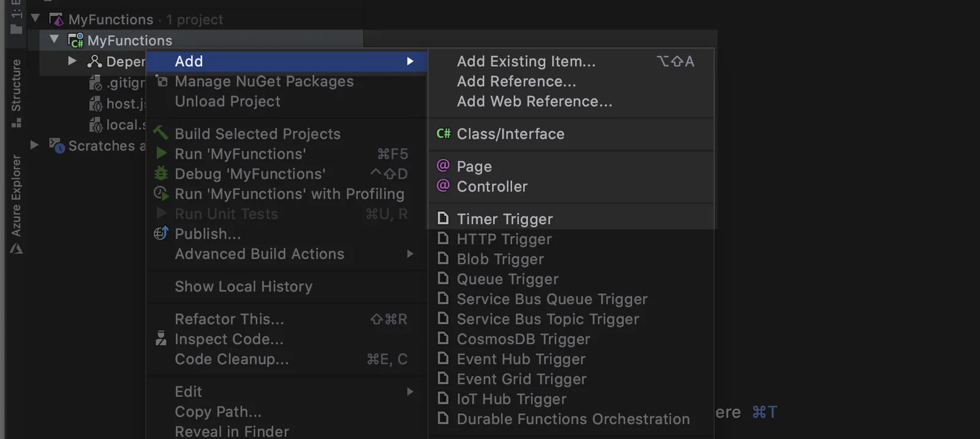
Task: Choose Manage NuGet Packages
Action: click(x=287, y=81)
